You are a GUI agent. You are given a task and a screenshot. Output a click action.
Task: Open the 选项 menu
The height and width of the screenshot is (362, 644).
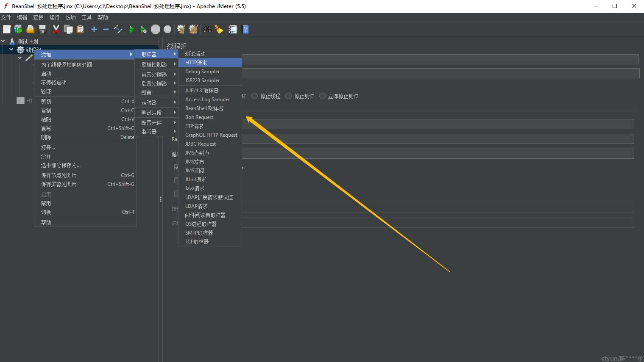pos(70,17)
